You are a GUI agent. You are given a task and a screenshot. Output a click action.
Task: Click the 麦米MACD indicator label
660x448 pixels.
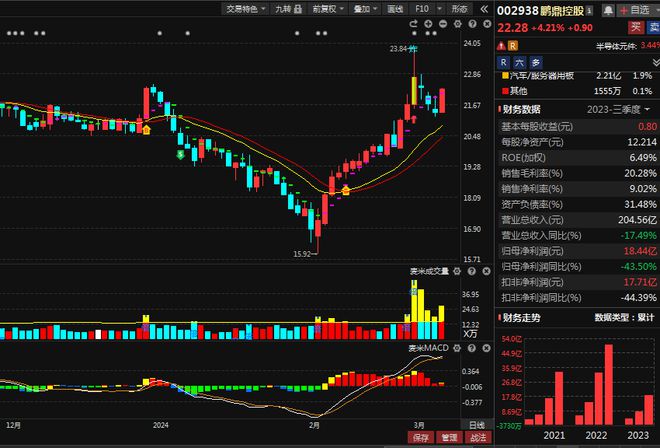click(429, 348)
